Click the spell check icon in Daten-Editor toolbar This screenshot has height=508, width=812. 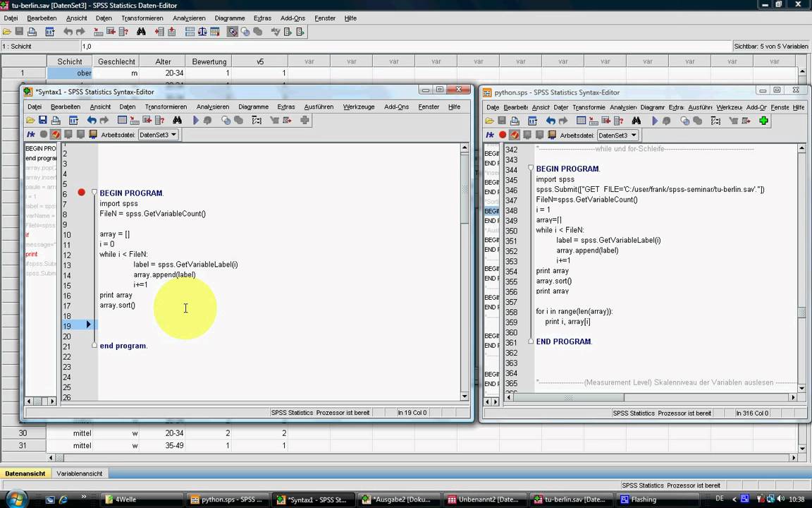[x=276, y=32]
